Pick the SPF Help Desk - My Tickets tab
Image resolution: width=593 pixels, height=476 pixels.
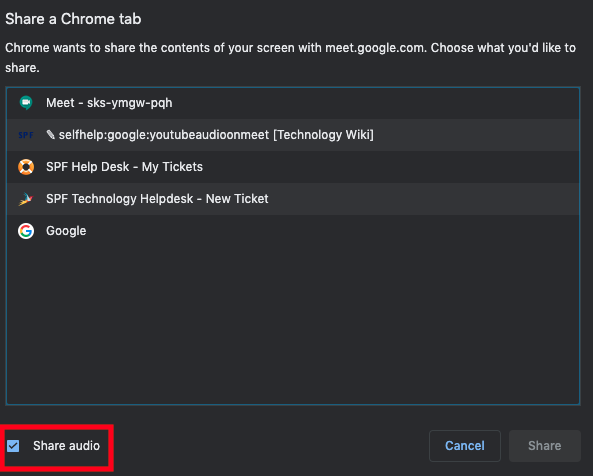coord(293,167)
